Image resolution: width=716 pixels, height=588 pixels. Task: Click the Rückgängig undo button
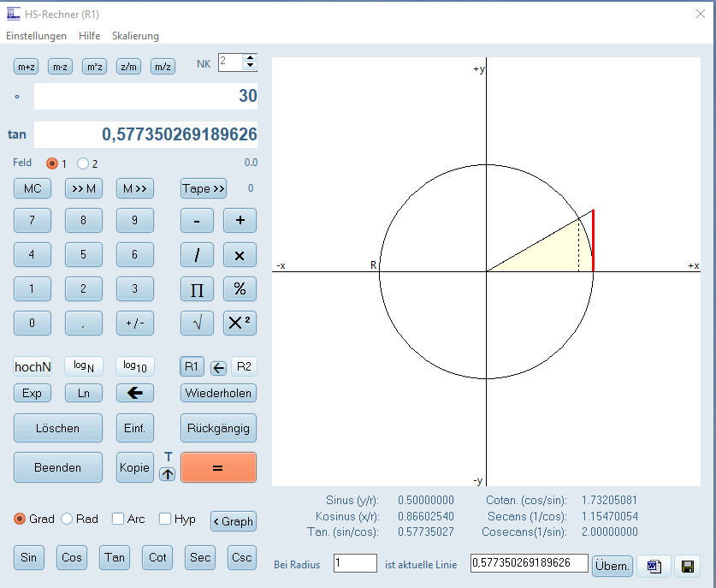click(218, 428)
